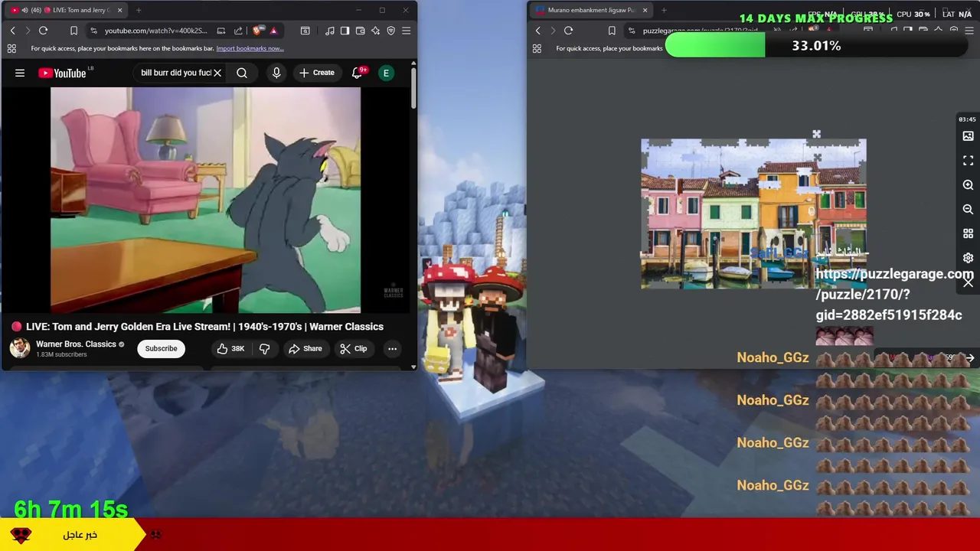Viewport: 980px width, 551px height.
Task: Search with voice microphone on YouTube
Action: click(276, 73)
